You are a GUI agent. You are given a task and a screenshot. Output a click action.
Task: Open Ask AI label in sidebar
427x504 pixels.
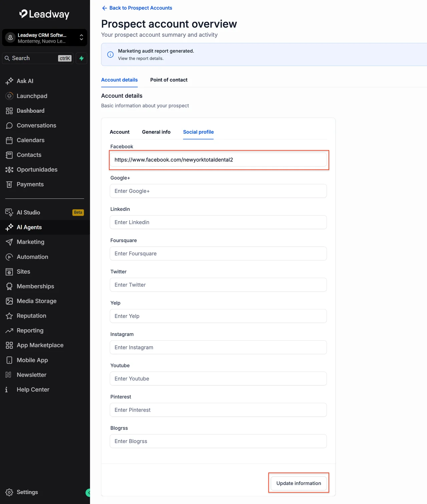pos(25,81)
